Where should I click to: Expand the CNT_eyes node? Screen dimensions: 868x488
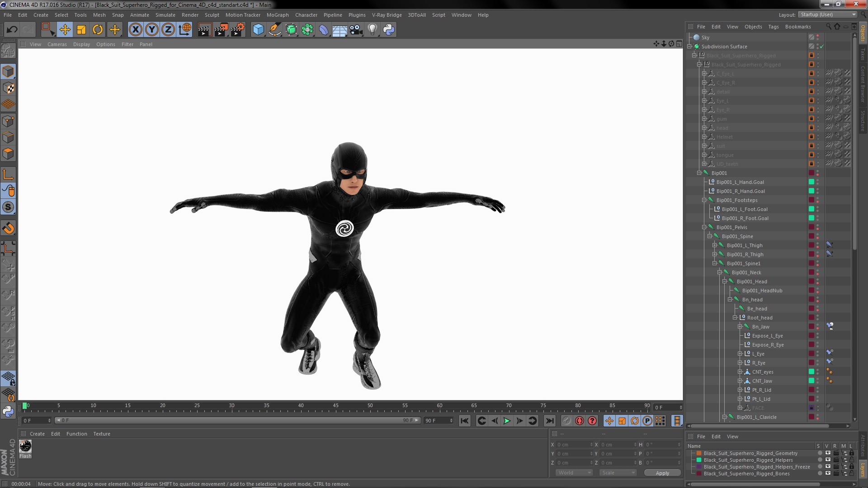[740, 372]
